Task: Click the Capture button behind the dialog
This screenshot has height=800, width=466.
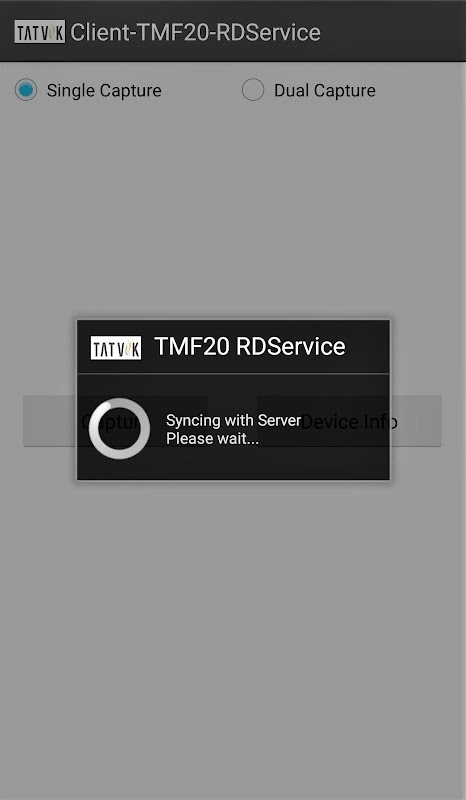Action: [x=115, y=421]
